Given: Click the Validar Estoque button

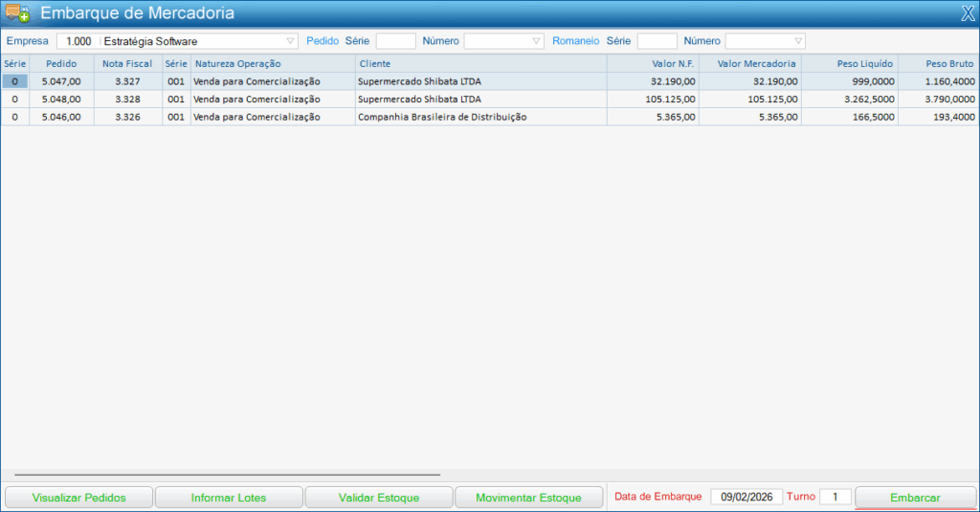Looking at the screenshot, I should 379,498.
